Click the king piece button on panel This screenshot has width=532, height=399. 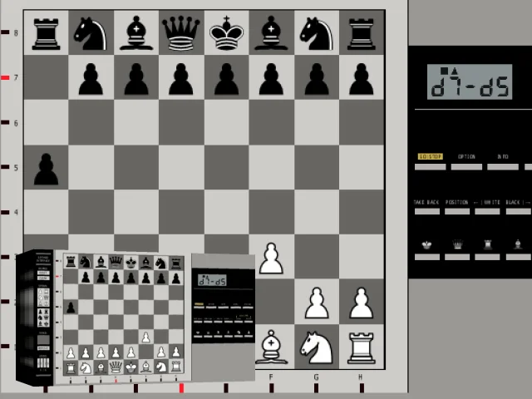point(427,257)
